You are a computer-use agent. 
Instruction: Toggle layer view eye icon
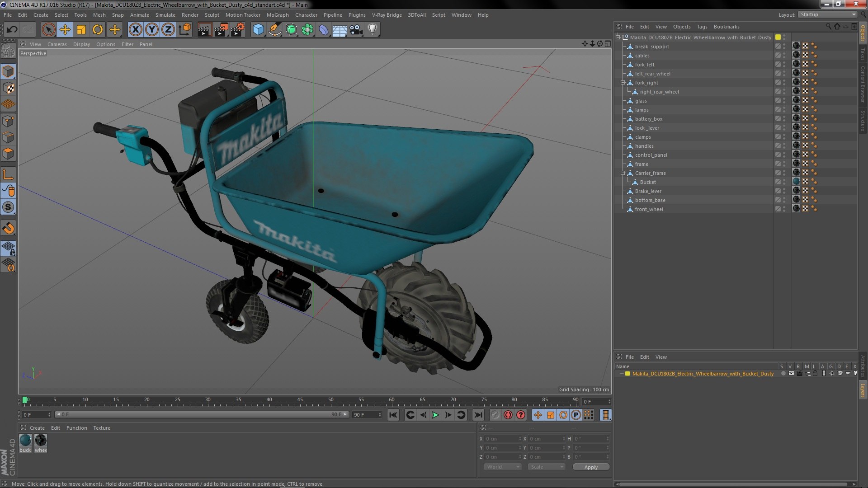(791, 374)
